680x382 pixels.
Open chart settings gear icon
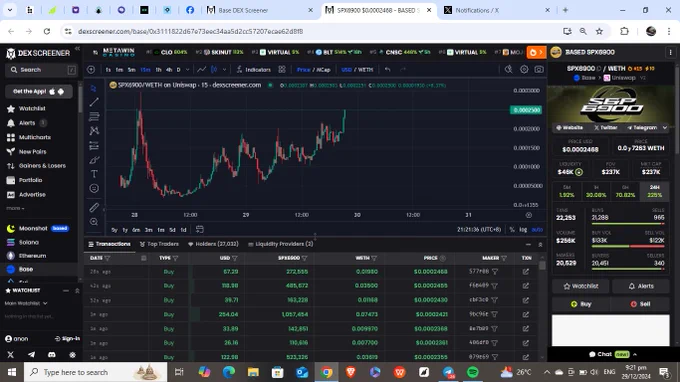[524, 69]
